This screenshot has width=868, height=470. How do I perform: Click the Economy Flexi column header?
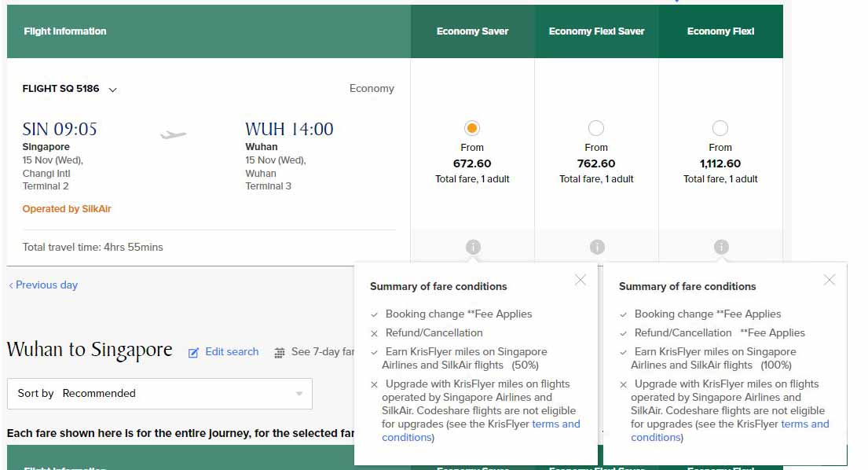720,31
